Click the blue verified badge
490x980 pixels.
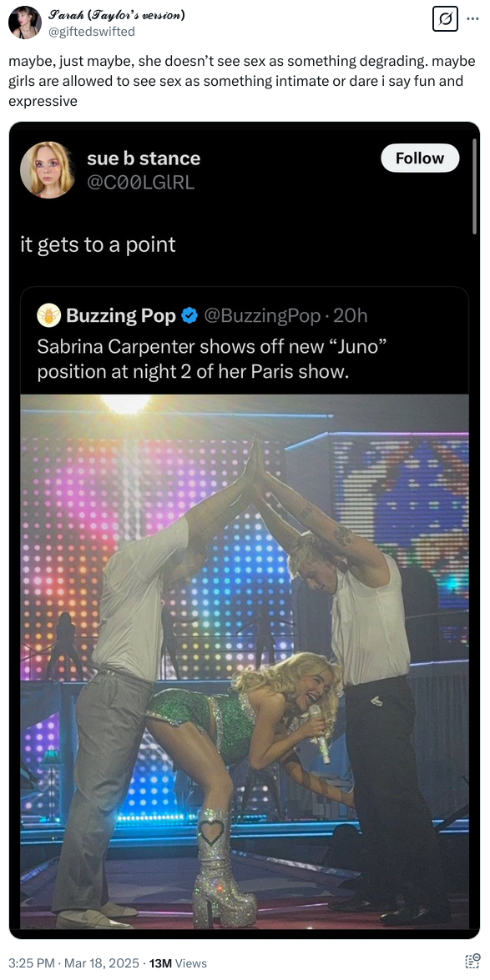189,316
